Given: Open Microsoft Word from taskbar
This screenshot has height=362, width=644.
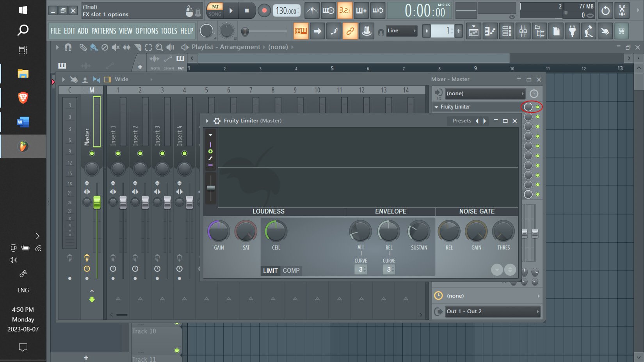Looking at the screenshot, I should click(x=23, y=122).
